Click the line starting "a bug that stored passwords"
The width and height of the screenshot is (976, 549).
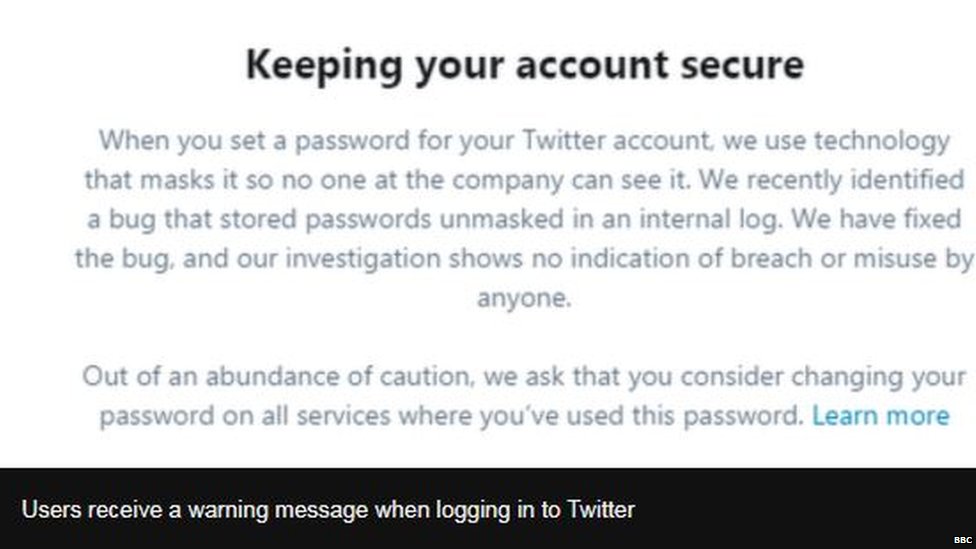(x=523, y=219)
